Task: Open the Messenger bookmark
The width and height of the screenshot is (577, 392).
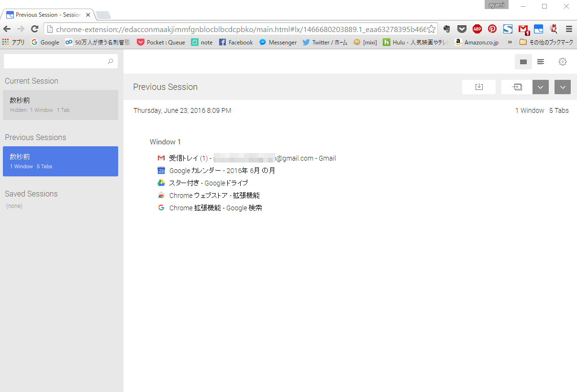Action: (x=278, y=42)
